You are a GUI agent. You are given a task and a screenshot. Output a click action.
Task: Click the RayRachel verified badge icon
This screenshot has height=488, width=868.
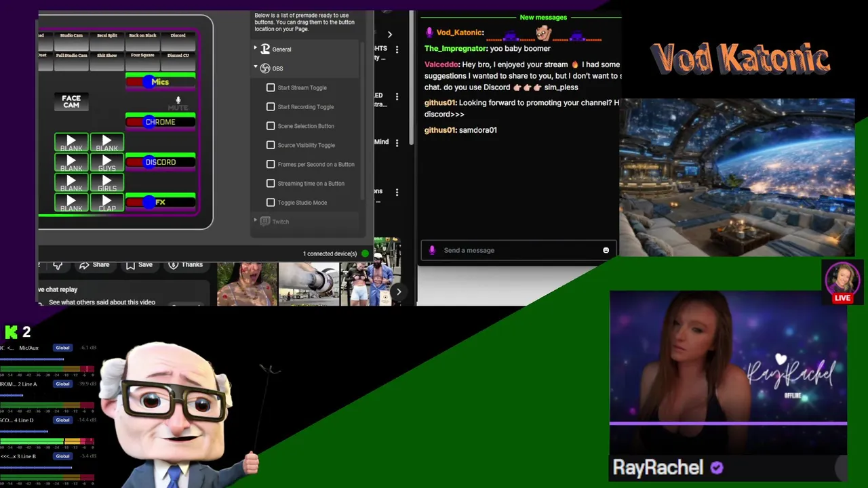click(x=717, y=468)
